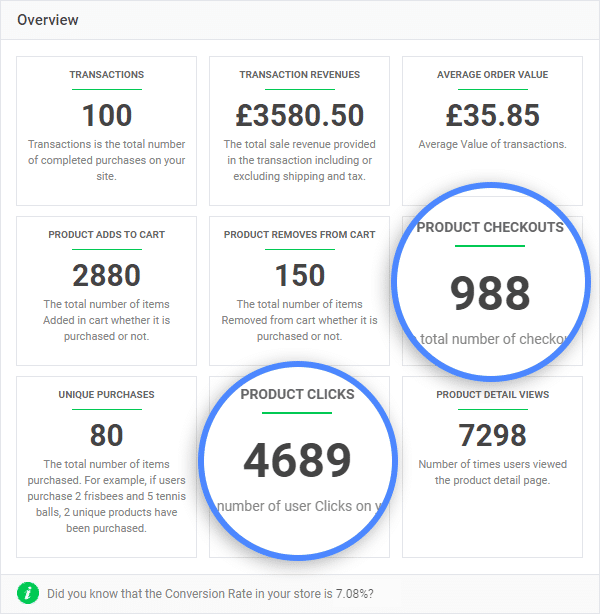Viewport: 600px width, 614px height.
Task: Open the Product Detail Views card
Action: pyautogui.click(x=492, y=467)
